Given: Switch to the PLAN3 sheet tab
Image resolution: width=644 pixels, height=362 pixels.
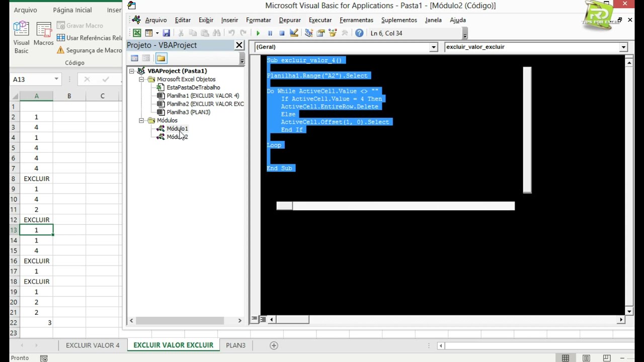Looking at the screenshot, I should (x=235, y=345).
